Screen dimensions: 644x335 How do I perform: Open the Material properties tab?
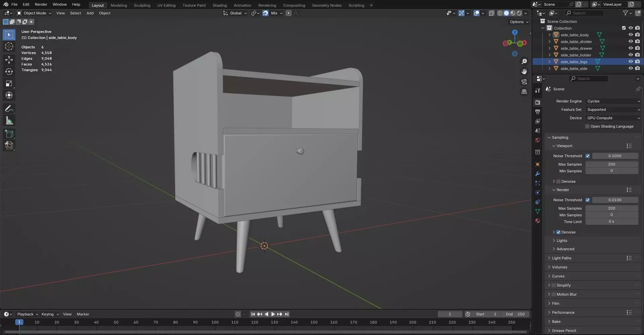(538, 221)
